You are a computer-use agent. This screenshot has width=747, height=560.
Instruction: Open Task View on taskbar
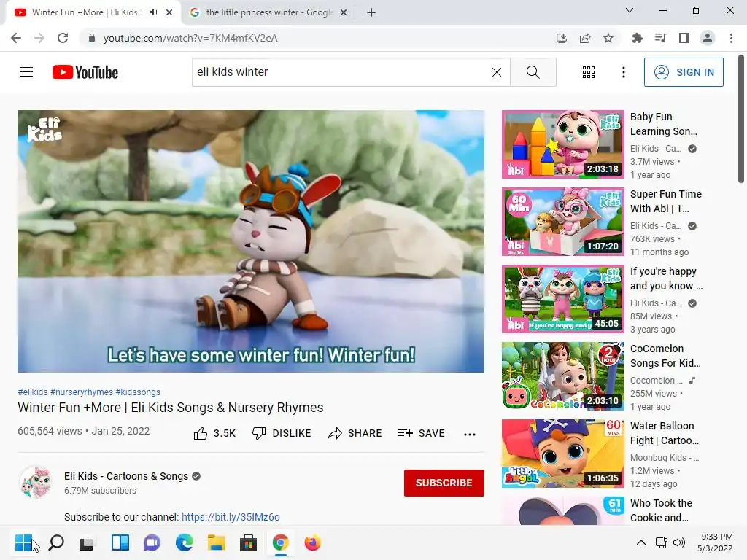coord(88,542)
